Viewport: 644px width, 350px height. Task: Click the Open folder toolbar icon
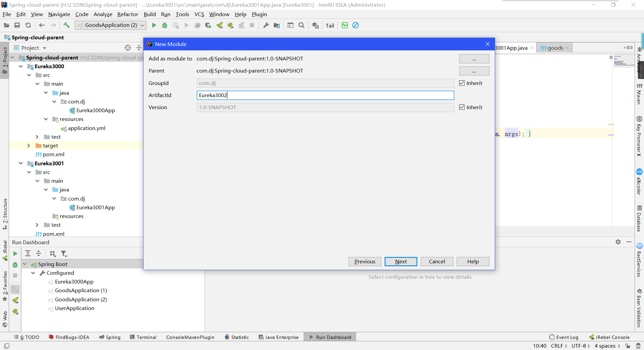[x=6, y=25]
